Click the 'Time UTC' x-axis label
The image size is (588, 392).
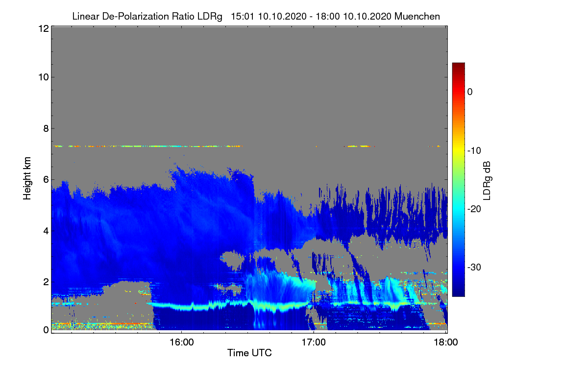pyautogui.click(x=249, y=353)
